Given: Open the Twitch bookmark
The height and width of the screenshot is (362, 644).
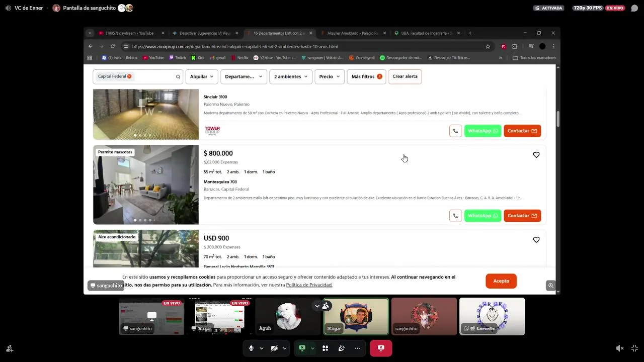Looking at the screenshot, I should (x=178, y=58).
